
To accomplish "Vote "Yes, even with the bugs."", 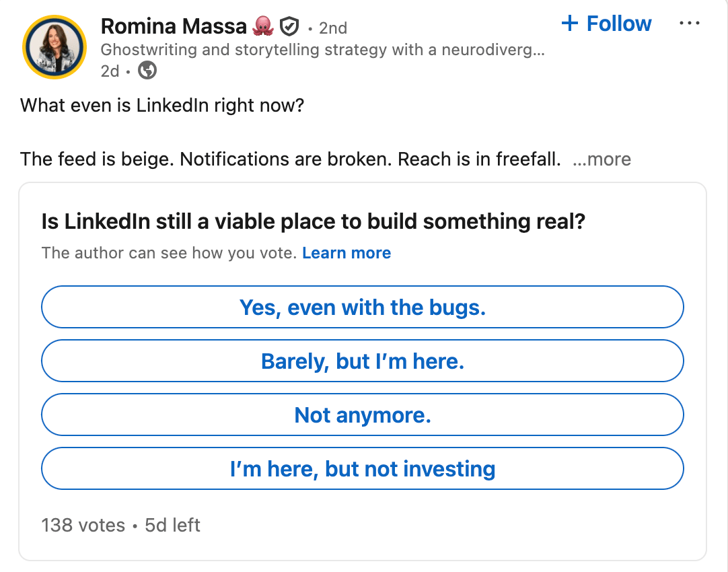I will point(363,308).
